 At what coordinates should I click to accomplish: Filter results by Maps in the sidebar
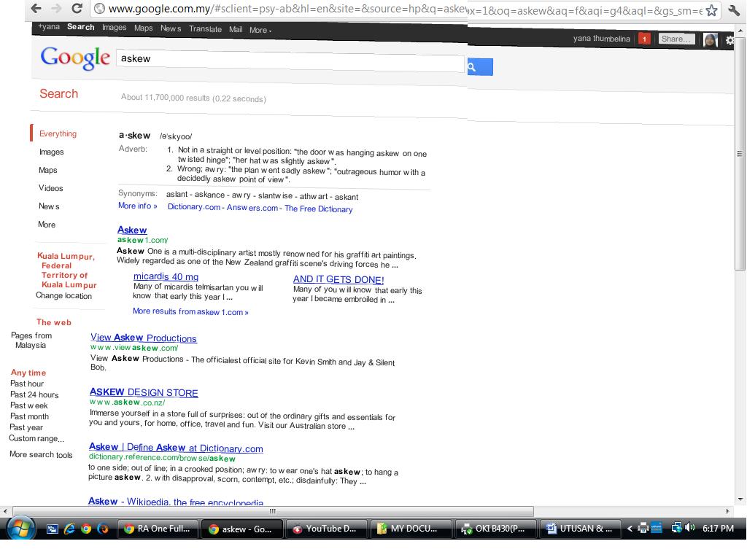click(x=48, y=170)
